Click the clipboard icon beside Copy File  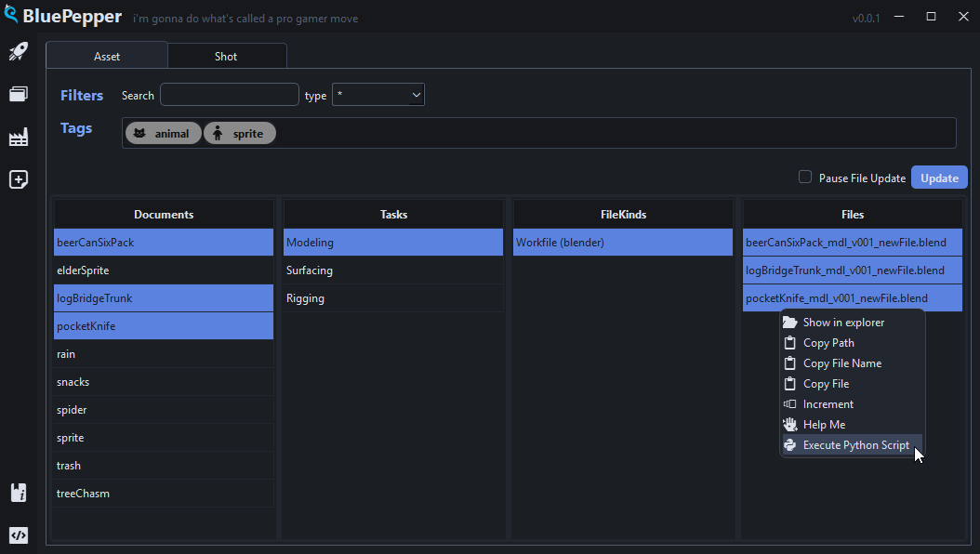pos(790,384)
